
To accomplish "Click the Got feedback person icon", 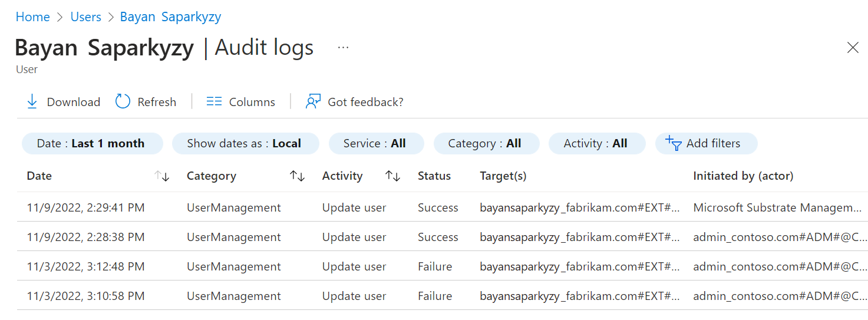I will tap(313, 102).
